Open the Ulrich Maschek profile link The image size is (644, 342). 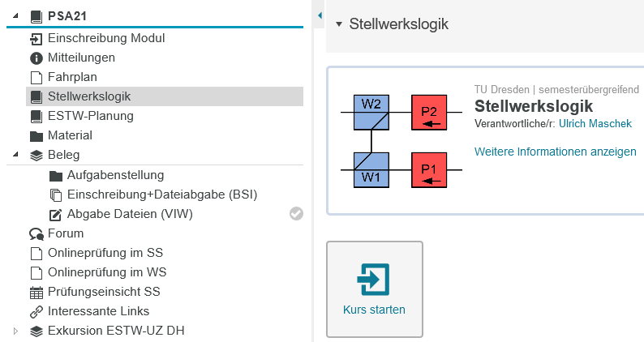[595, 123]
